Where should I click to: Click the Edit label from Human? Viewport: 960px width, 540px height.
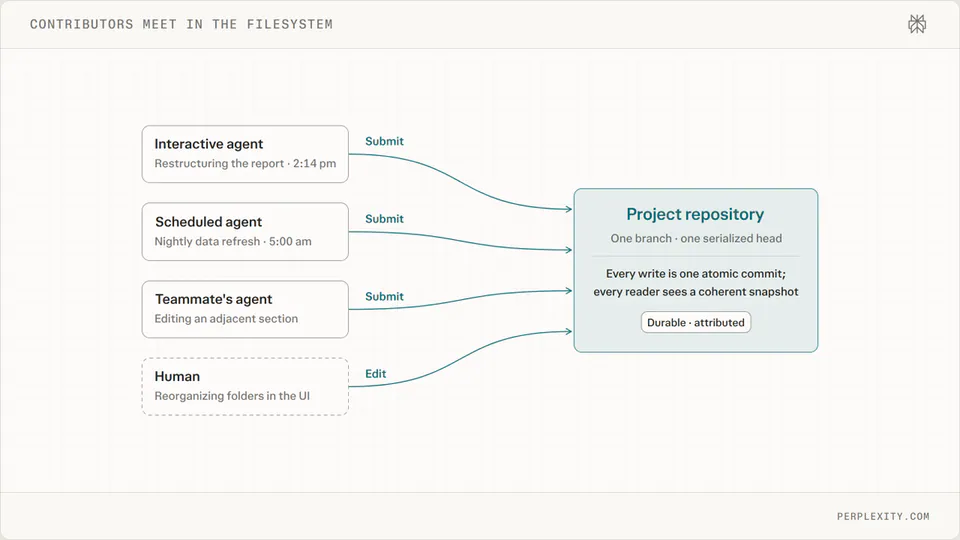click(x=375, y=374)
